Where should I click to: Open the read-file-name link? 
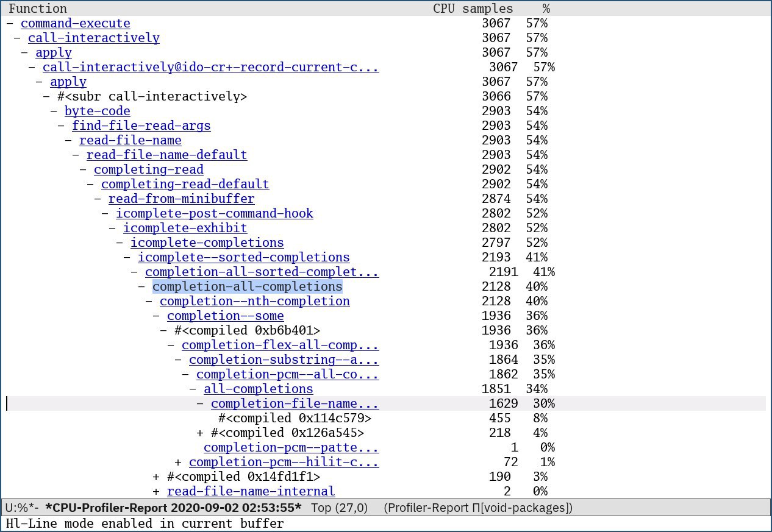tap(130, 140)
